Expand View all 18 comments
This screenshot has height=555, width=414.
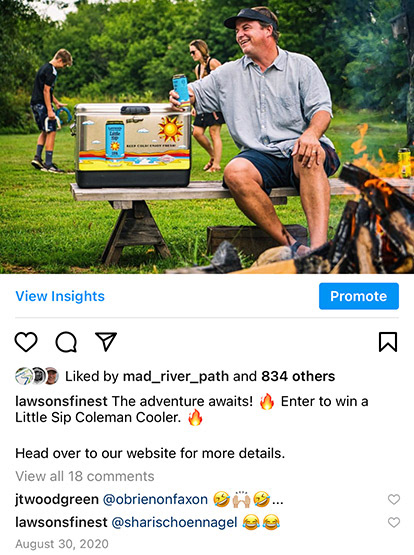coord(85,476)
